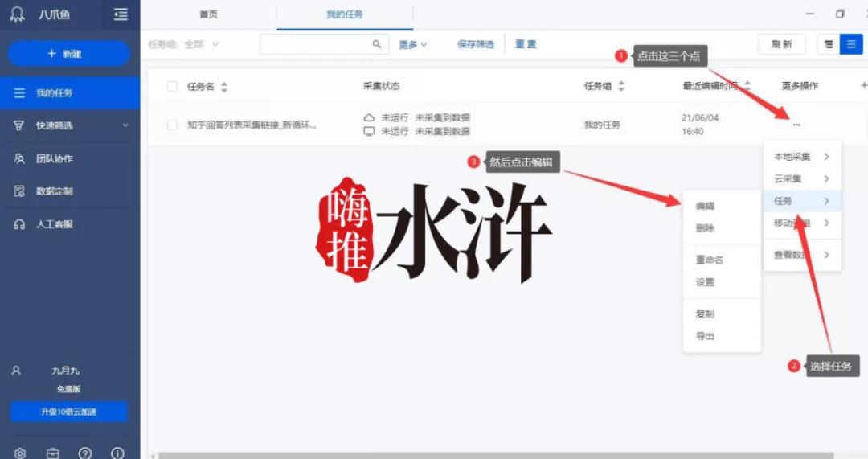This screenshot has width=868, height=459.
Task: Click the three dots more-actions icon
Action: tap(796, 125)
